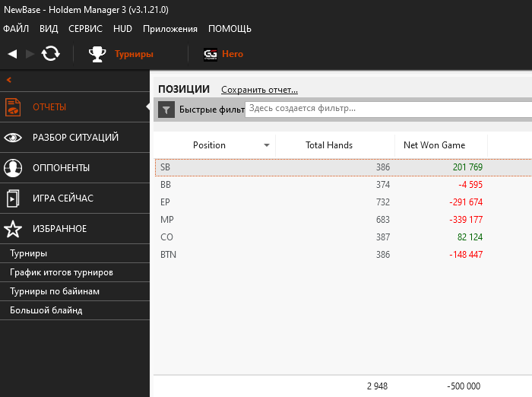Sort by the Net Won Game column header
Viewport: 532px width, 397px height.
tap(434, 145)
